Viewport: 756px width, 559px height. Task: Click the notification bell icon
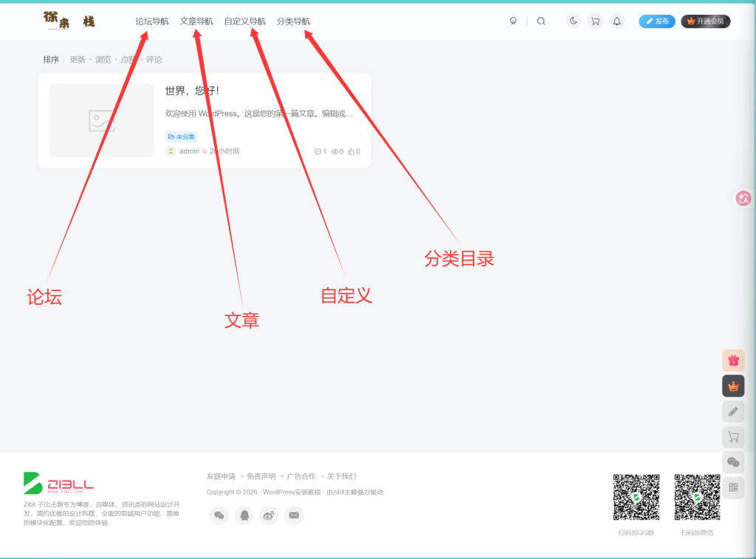point(616,21)
